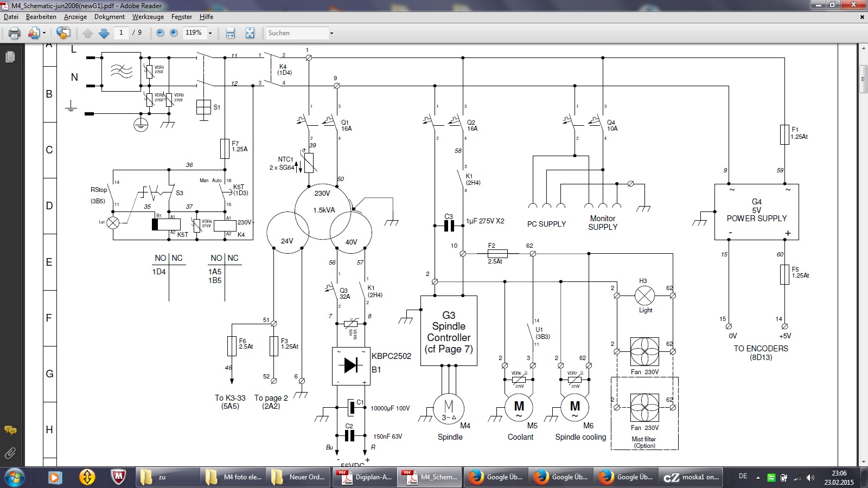Viewport: 868px width, 488px height.
Task: Open McAfee from the taskbar
Action: tap(119, 477)
